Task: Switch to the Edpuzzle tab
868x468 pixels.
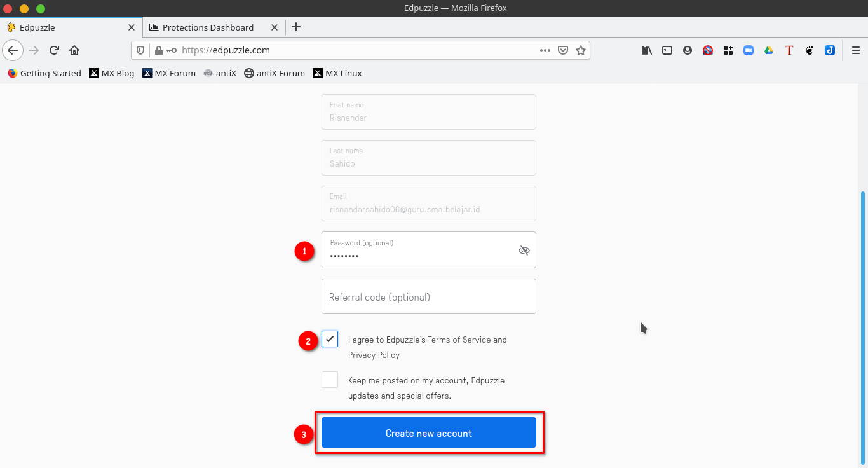Action: [71, 27]
